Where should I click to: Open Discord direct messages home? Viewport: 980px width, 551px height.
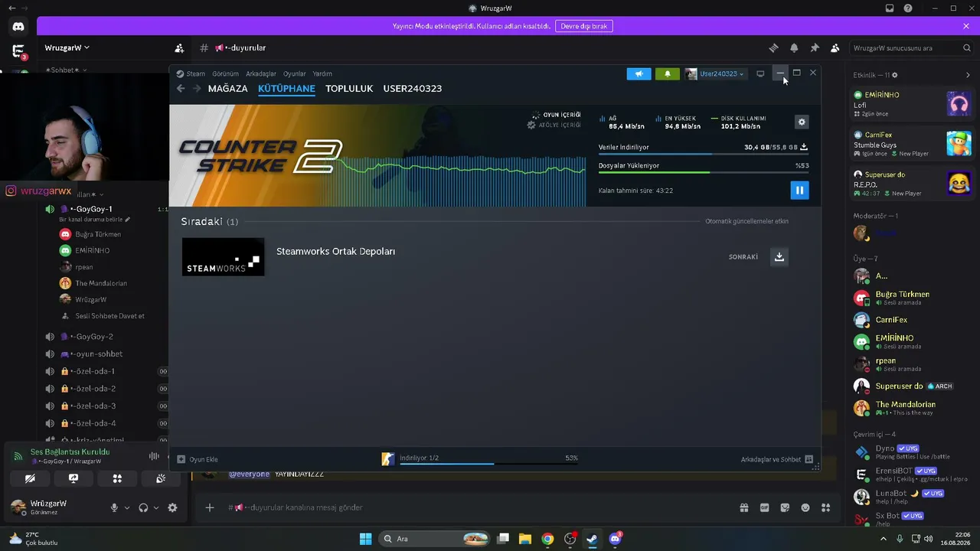18,27
